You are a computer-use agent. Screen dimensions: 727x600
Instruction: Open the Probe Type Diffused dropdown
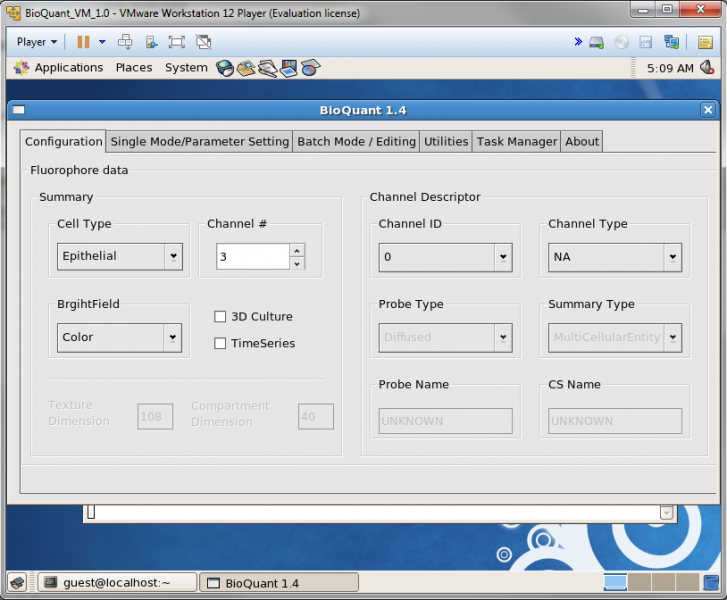(x=445, y=338)
